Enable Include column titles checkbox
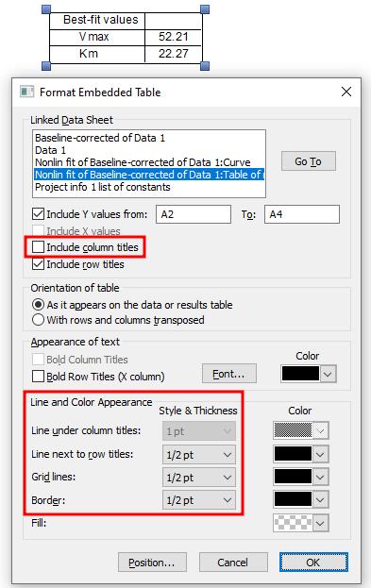 [38, 247]
